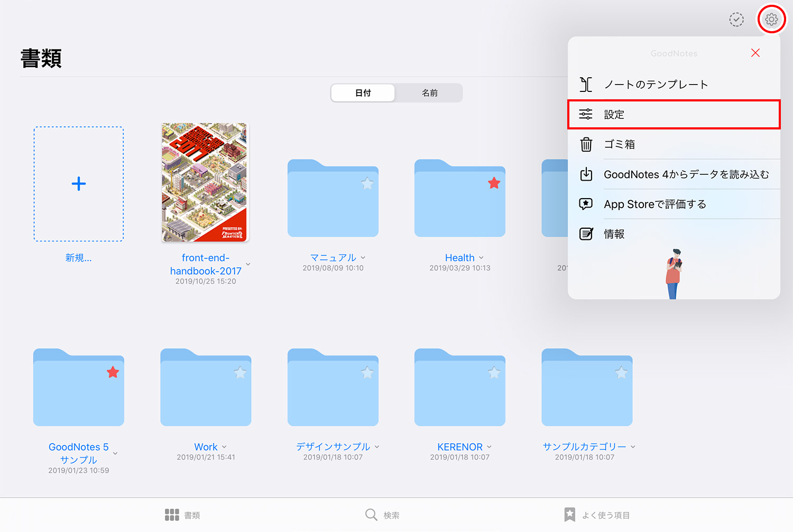This screenshot has height=532, width=793.
Task: Open the サンプルカテゴリー folder
Action: point(587,387)
